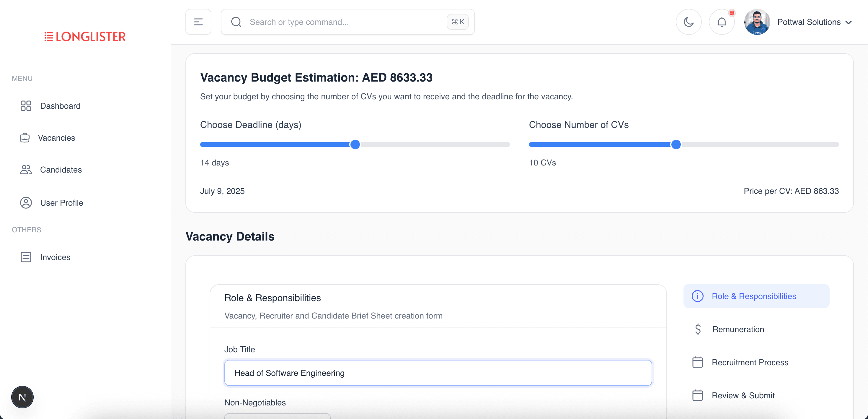Image resolution: width=868 pixels, height=419 pixels.
Task: Click the Vacancy Details heading
Action: tap(230, 236)
